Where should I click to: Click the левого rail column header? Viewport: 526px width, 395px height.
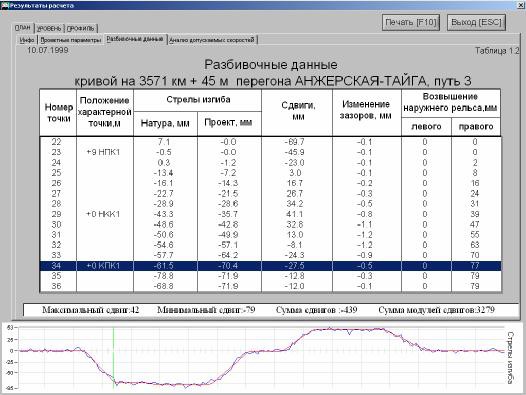tap(426, 127)
